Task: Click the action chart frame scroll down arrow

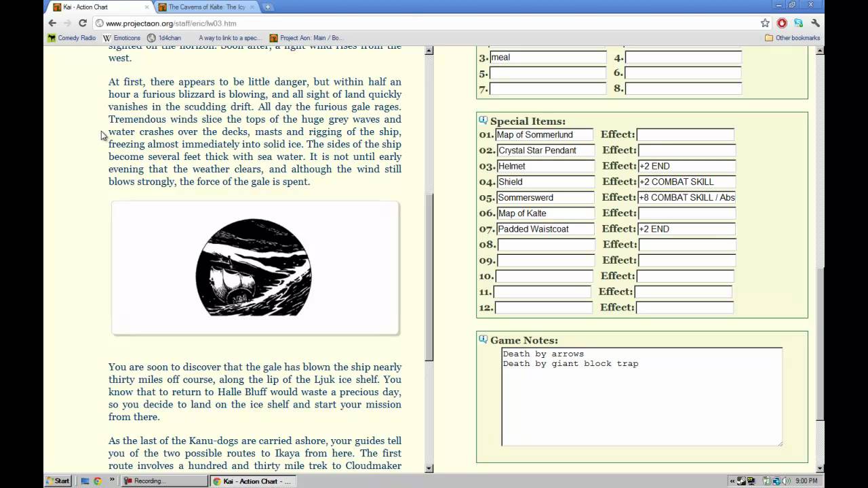Action: pos(820,468)
